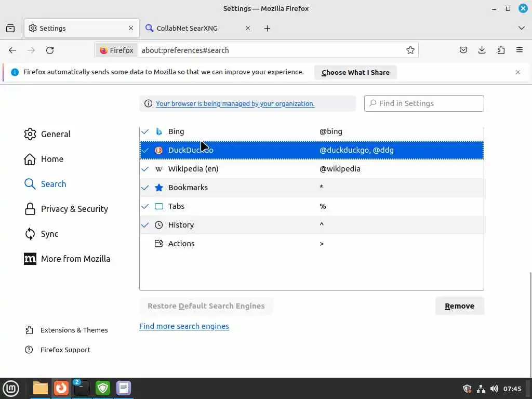
Task: Open Privacy & Security settings
Action: coord(66,209)
